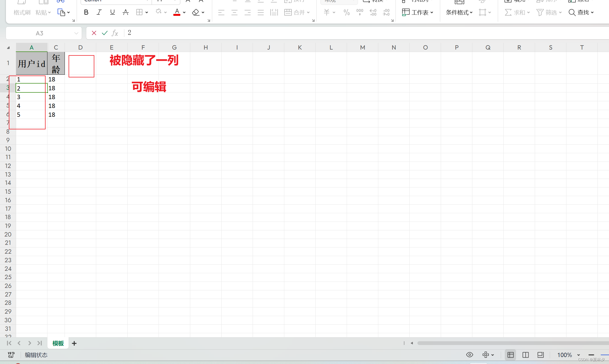Apply the red font color
Viewport: 609px width, 364px height.
pyautogui.click(x=177, y=12)
